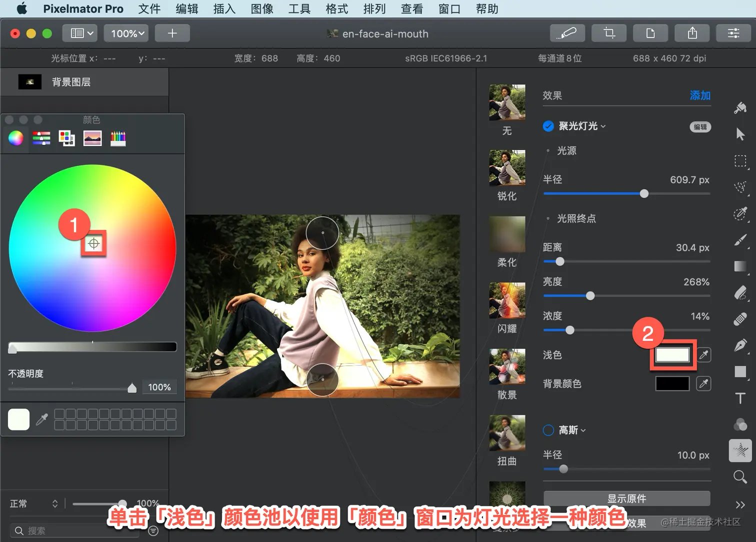Apply the 锐化 effect preset thumbnail

507,168
